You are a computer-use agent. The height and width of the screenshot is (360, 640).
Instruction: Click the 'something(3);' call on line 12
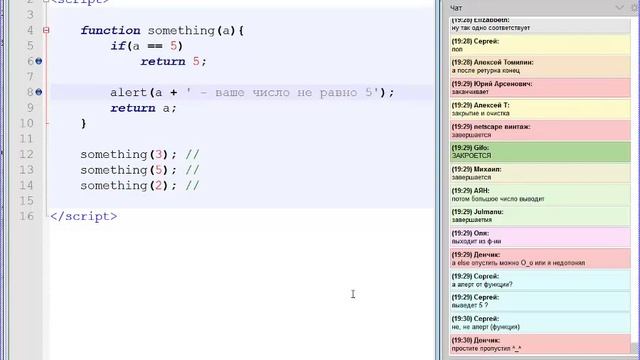(129, 154)
